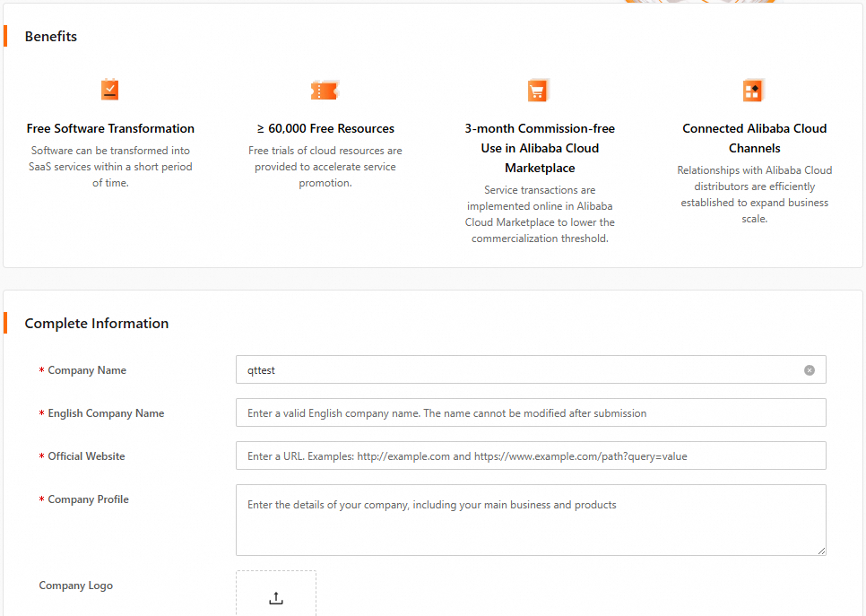Click the Benefits section heading
Screen dimensions: 866x616
pyautogui.click(x=51, y=37)
